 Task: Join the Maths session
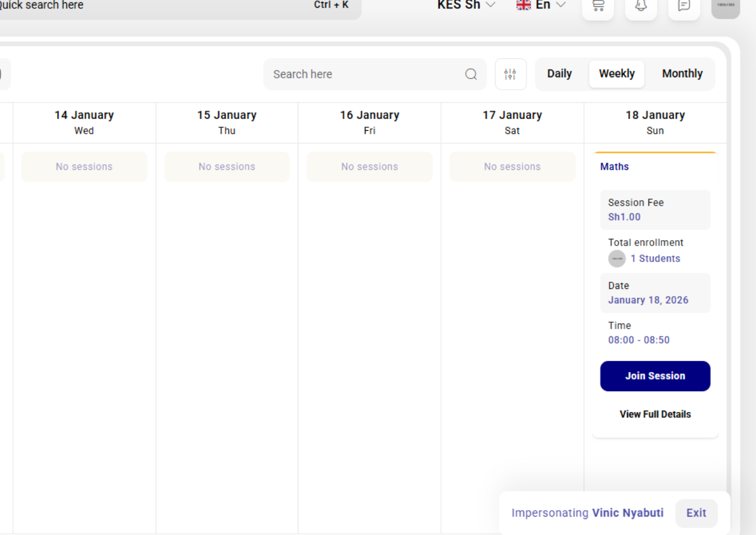tap(655, 376)
